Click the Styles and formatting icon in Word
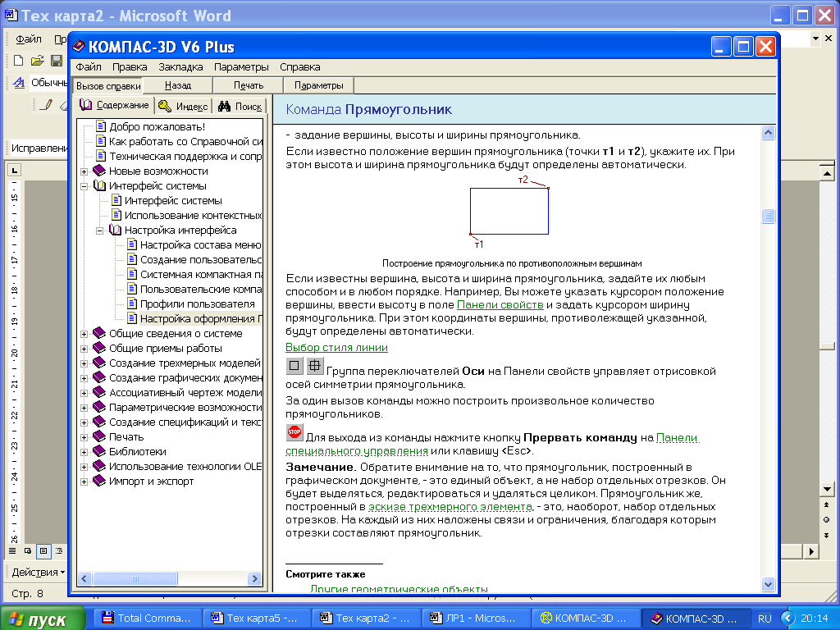The image size is (840, 630). point(19,83)
